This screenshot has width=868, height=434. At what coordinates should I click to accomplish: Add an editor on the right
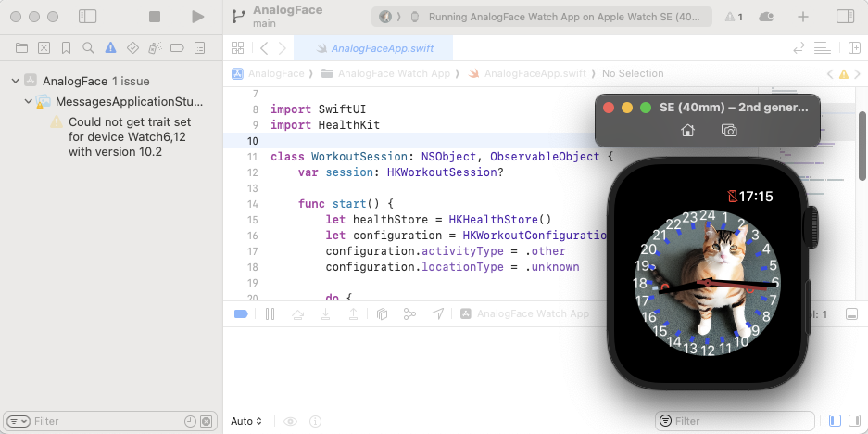[x=854, y=48]
